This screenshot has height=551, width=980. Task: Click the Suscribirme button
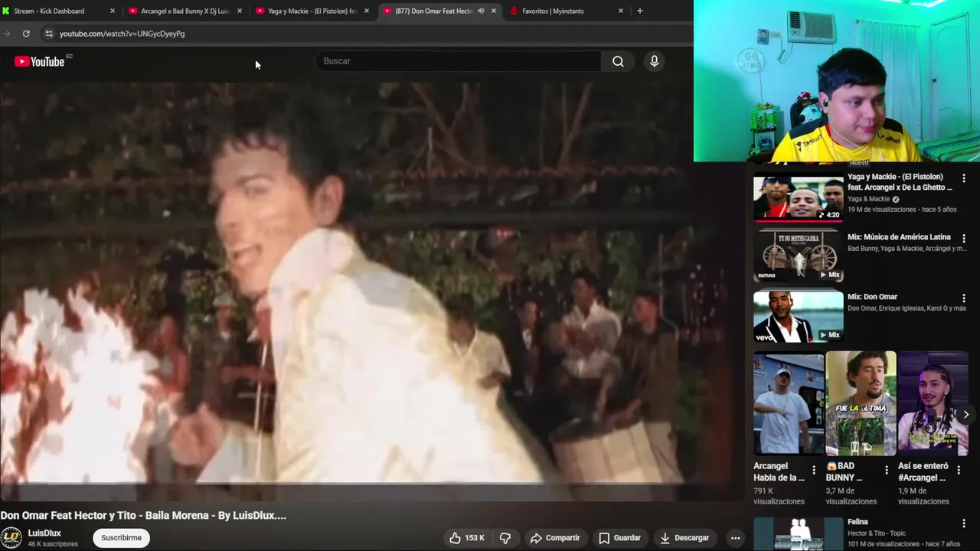121,538
